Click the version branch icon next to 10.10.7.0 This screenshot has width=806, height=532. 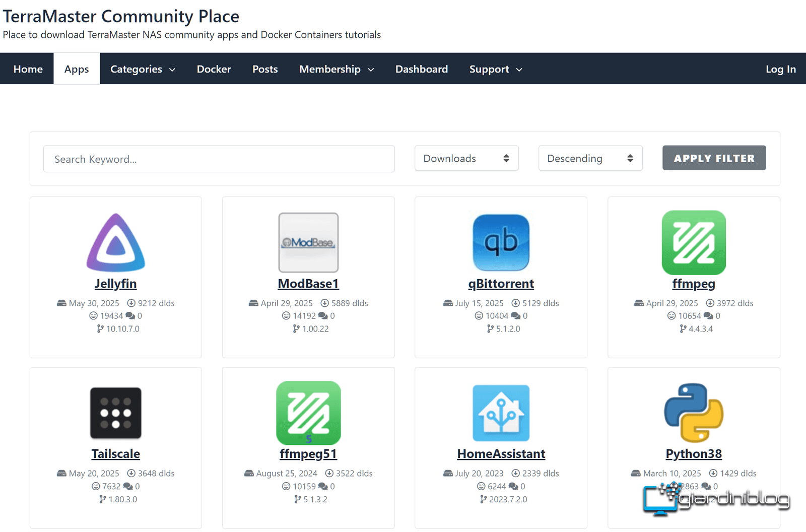(100, 329)
